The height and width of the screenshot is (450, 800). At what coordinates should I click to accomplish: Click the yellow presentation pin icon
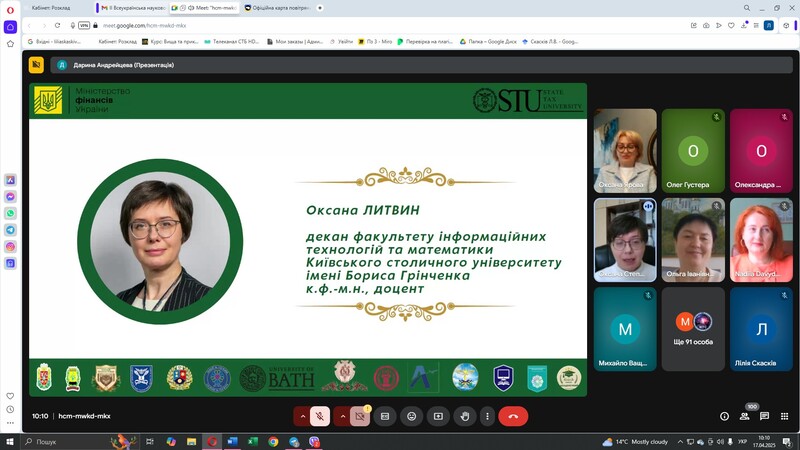pos(36,65)
